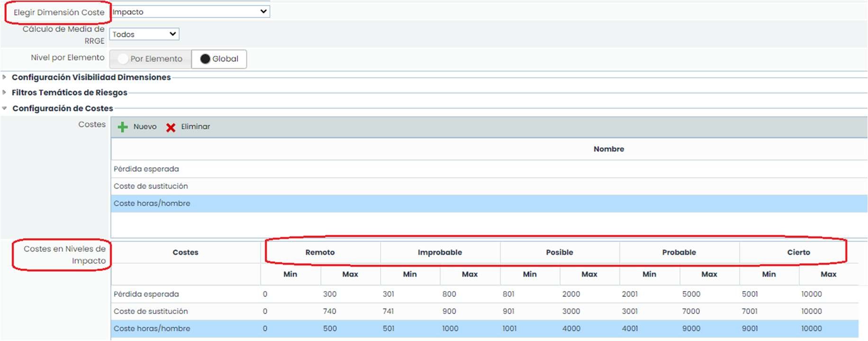This screenshot has height=341, width=868.
Task: Click Coste horas/hombre Posible Max 4000
Action: tap(571, 328)
